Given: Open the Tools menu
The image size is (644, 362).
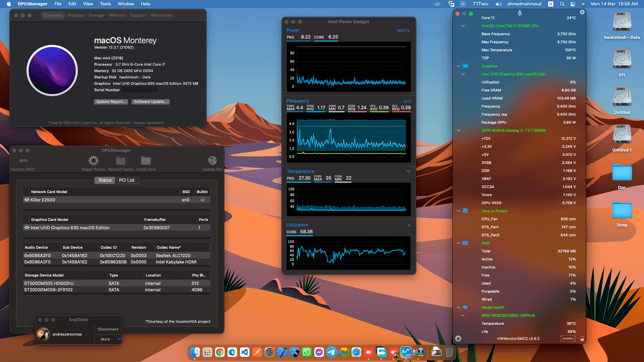Looking at the screenshot, I should (105, 4).
